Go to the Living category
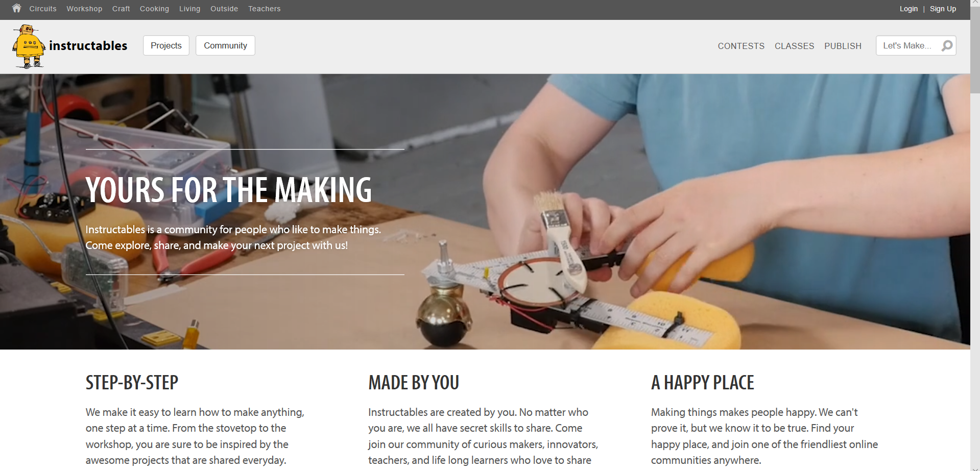Screen dimensions: 980x471 tap(189, 9)
